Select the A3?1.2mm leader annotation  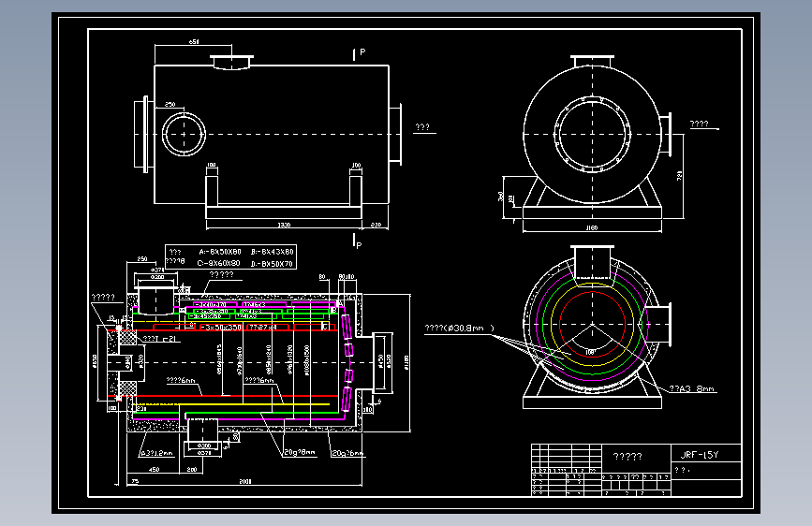[x=156, y=453]
